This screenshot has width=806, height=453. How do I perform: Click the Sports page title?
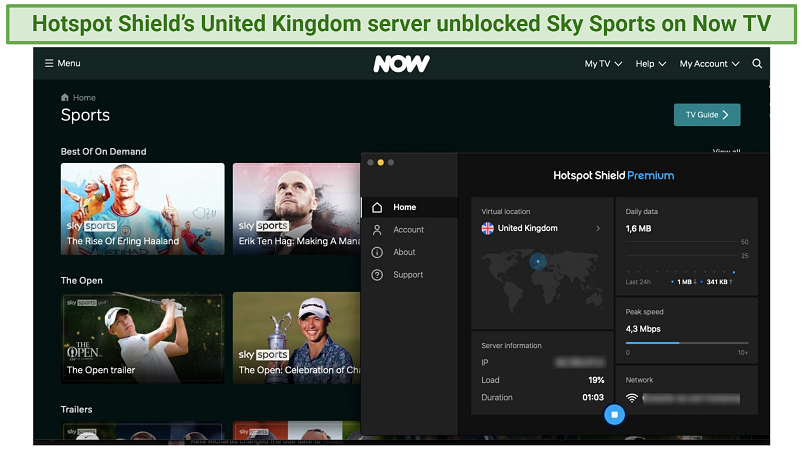click(x=85, y=115)
